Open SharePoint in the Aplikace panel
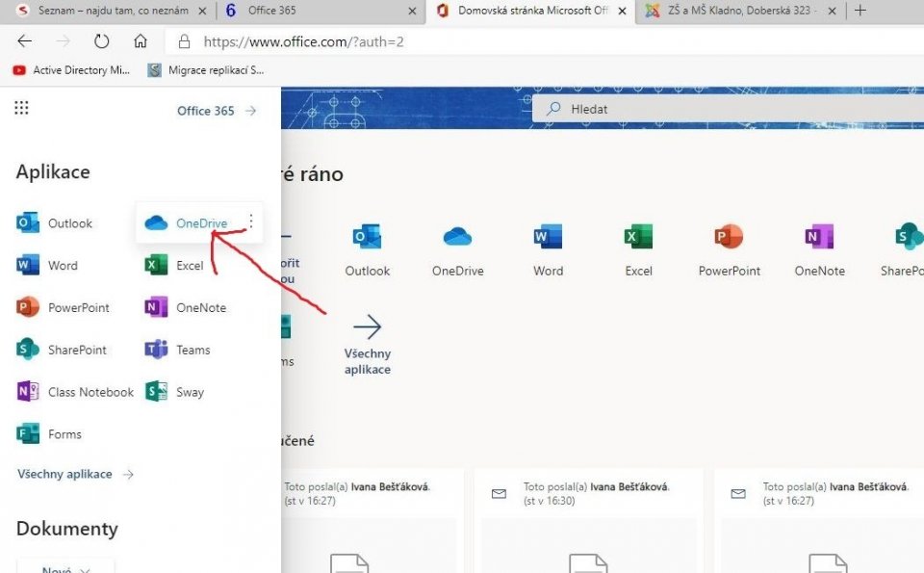Viewport: 924px width, 573px height. pyautogui.click(x=62, y=350)
